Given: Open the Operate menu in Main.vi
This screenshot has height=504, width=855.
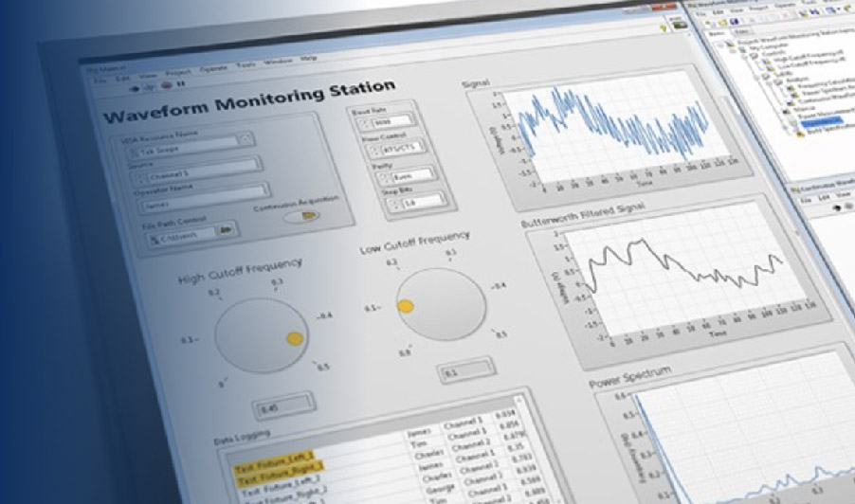Looking at the screenshot, I should pyautogui.click(x=213, y=68).
